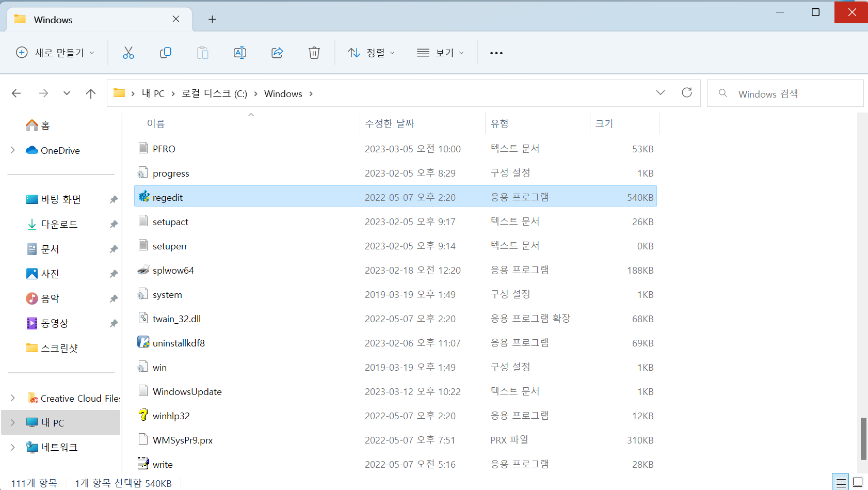Click the Paste clipboard icon
The width and height of the screenshot is (868, 490).
[x=203, y=53]
